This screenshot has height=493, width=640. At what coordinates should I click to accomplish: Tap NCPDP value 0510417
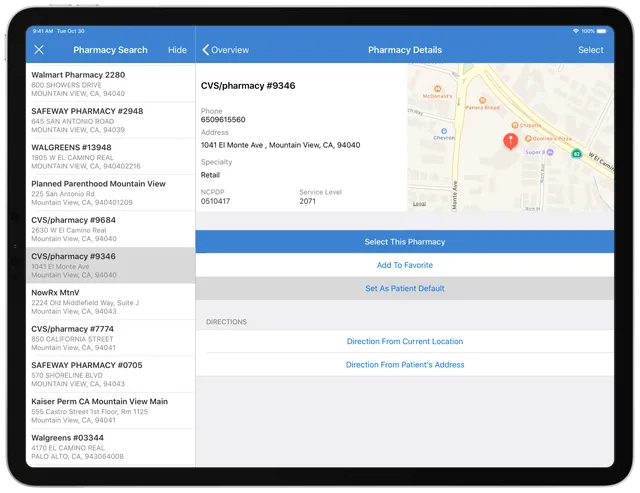click(x=215, y=201)
